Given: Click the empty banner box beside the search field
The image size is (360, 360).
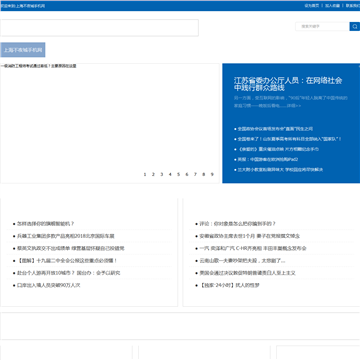Looking at the screenshot, I should [99, 28].
